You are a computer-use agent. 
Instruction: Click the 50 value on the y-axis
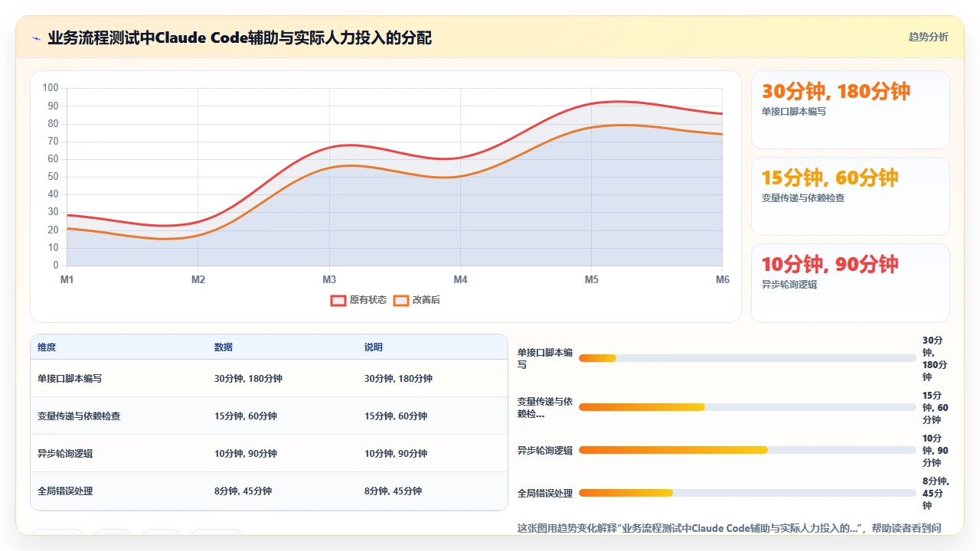tap(53, 177)
